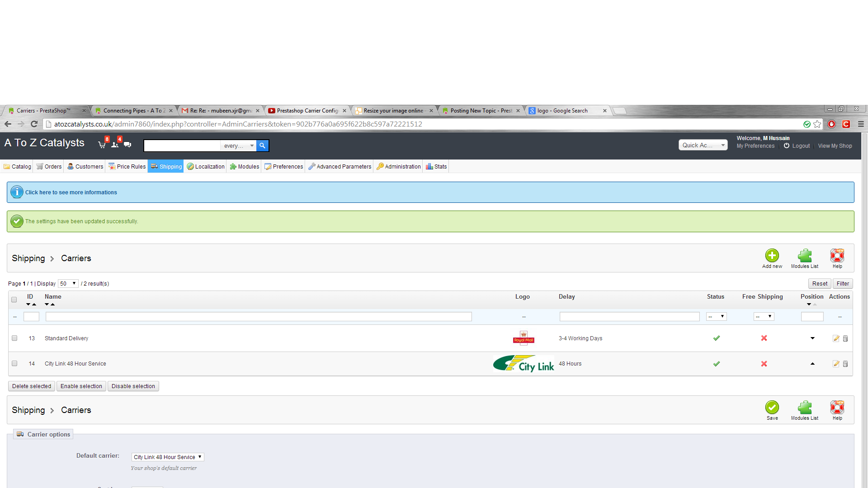Tick the select-all checkbox in table header
Viewport: 868px width, 488px height.
tap(14, 300)
